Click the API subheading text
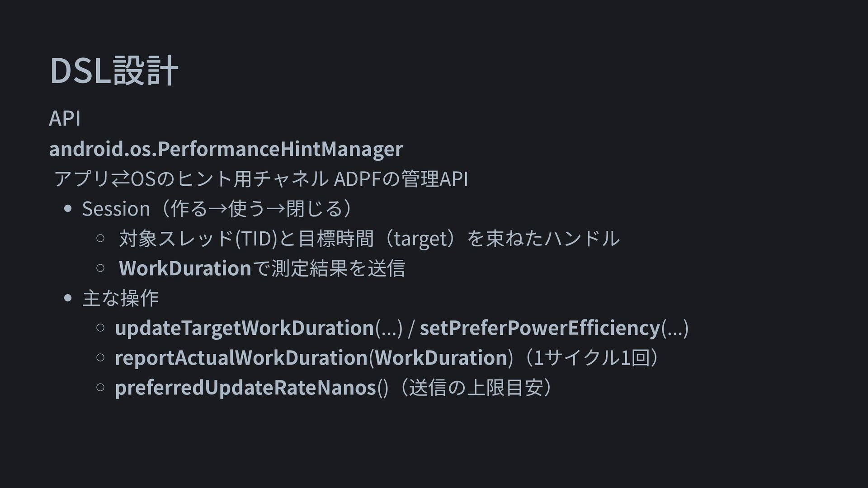 (65, 118)
